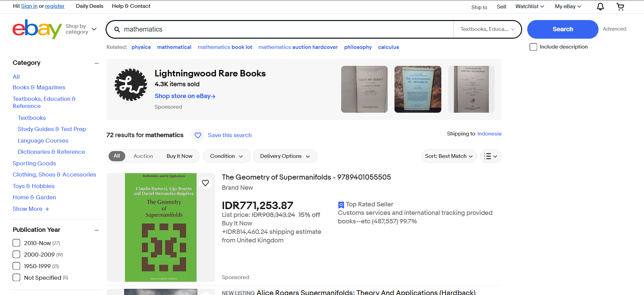Select Language Courses subcategory

click(x=43, y=141)
